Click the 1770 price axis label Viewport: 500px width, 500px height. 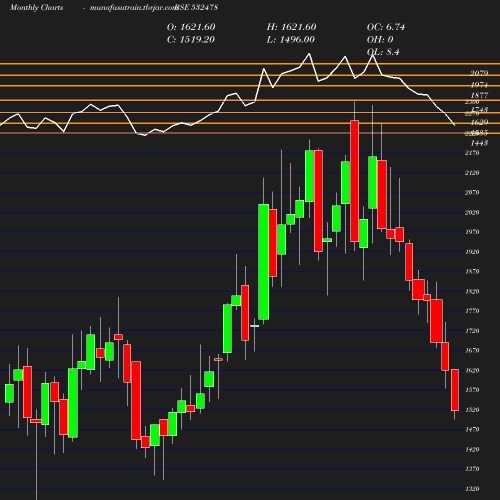472,311
